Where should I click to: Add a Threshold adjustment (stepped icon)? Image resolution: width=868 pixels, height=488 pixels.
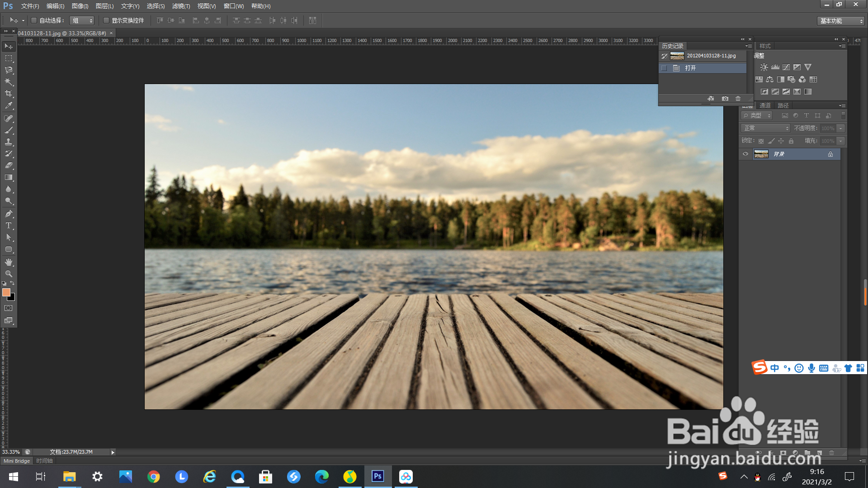(x=786, y=92)
